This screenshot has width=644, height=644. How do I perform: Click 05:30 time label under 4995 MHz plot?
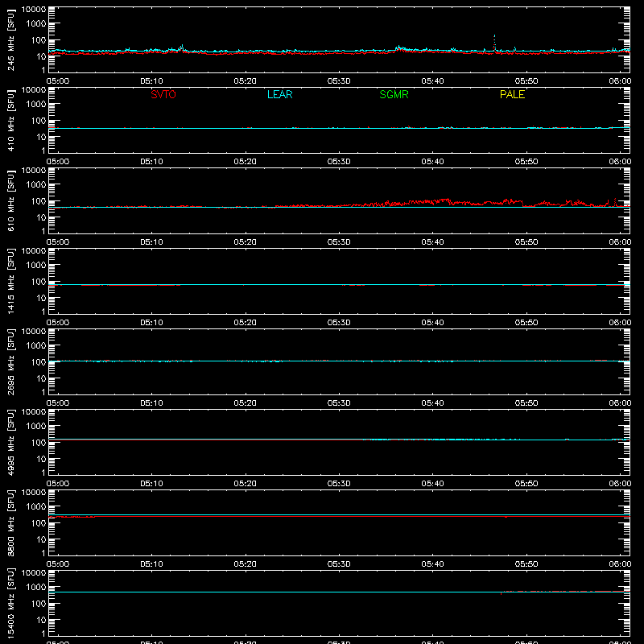point(339,484)
